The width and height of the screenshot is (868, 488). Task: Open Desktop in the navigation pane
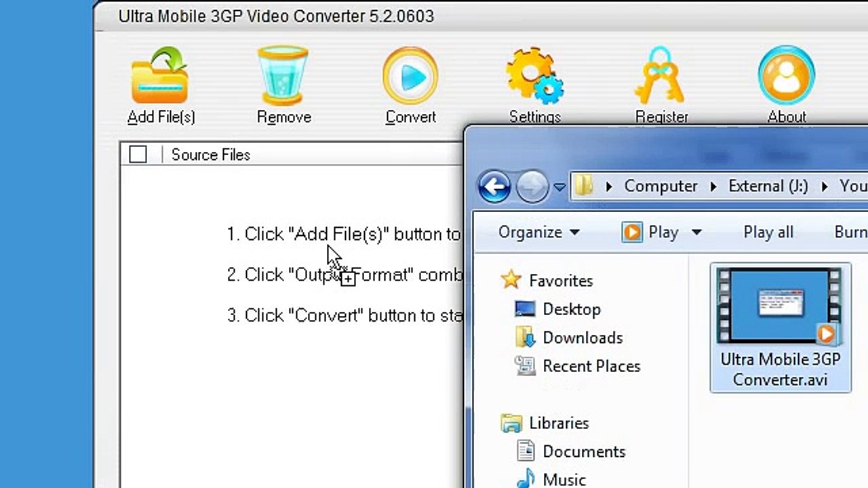click(x=571, y=309)
